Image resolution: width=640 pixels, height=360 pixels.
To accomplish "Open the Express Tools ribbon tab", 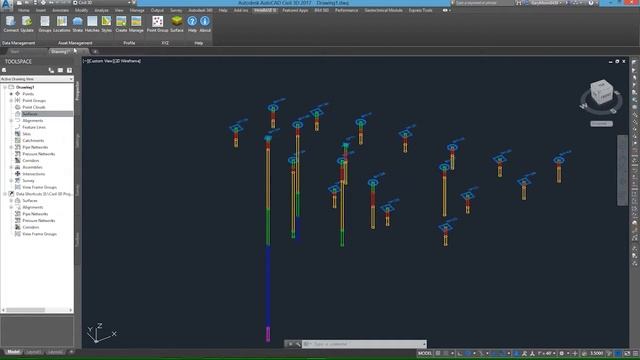I will pos(420,10).
